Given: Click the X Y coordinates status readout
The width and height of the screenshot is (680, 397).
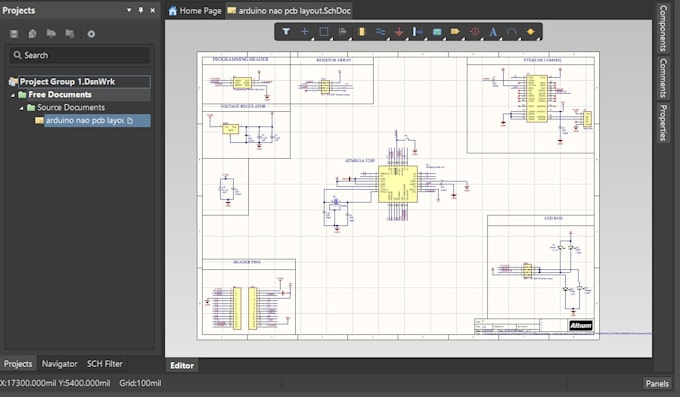Looking at the screenshot, I should (55, 383).
